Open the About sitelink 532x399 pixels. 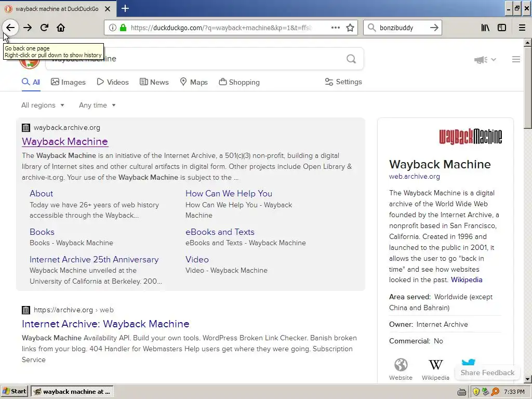[42, 193]
